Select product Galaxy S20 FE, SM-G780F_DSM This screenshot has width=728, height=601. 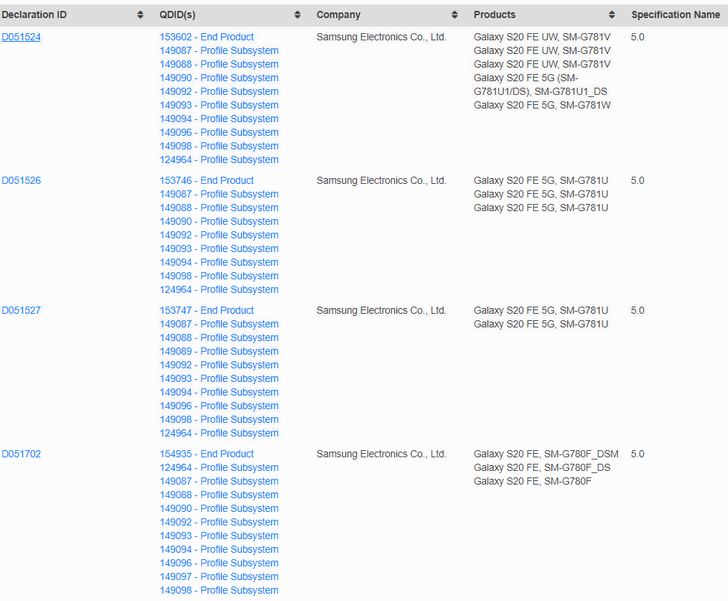pyautogui.click(x=546, y=454)
